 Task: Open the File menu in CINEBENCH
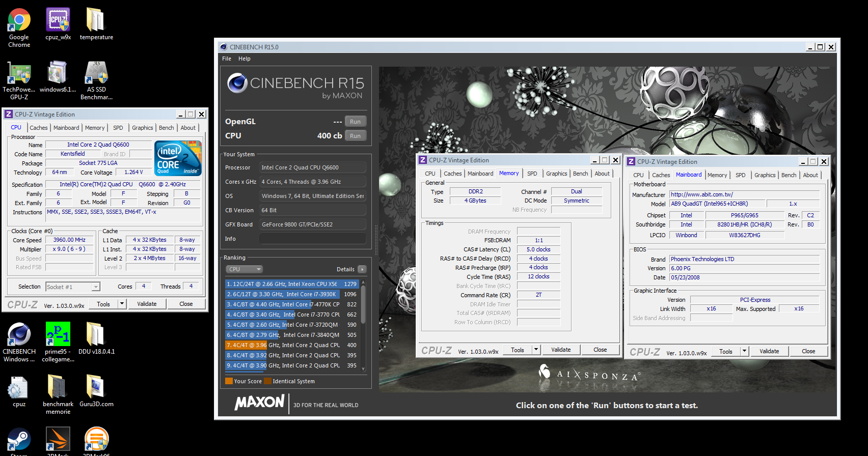click(227, 59)
